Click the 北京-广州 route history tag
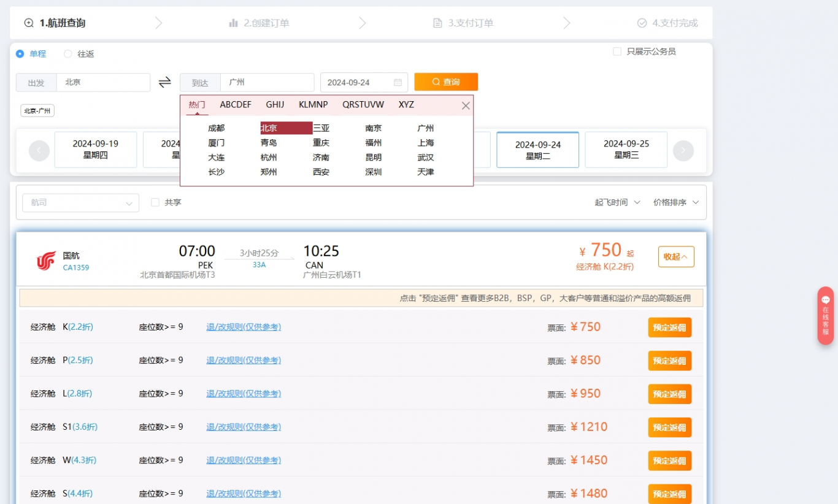 [37, 111]
